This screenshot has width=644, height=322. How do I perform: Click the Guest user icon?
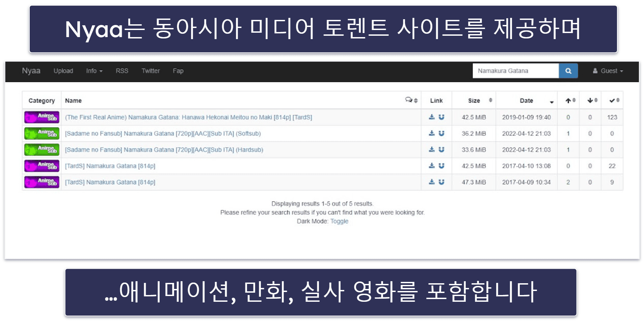pos(595,71)
